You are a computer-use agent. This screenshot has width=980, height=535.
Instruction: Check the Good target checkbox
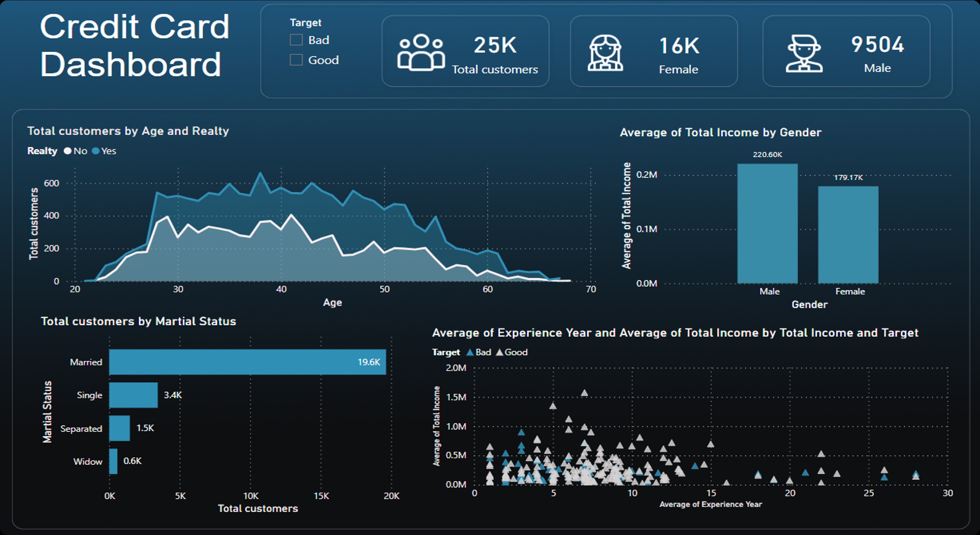296,60
